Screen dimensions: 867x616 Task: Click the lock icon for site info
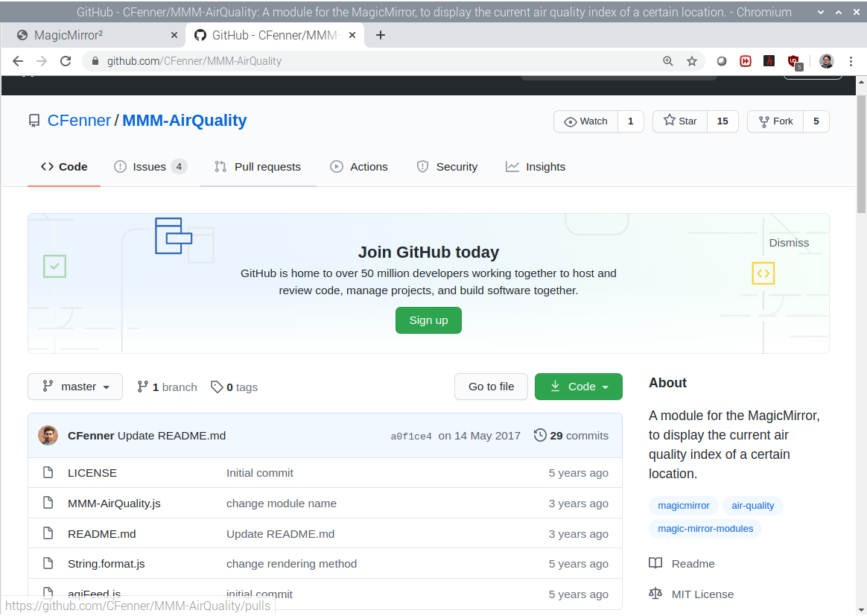click(x=95, y=61)
